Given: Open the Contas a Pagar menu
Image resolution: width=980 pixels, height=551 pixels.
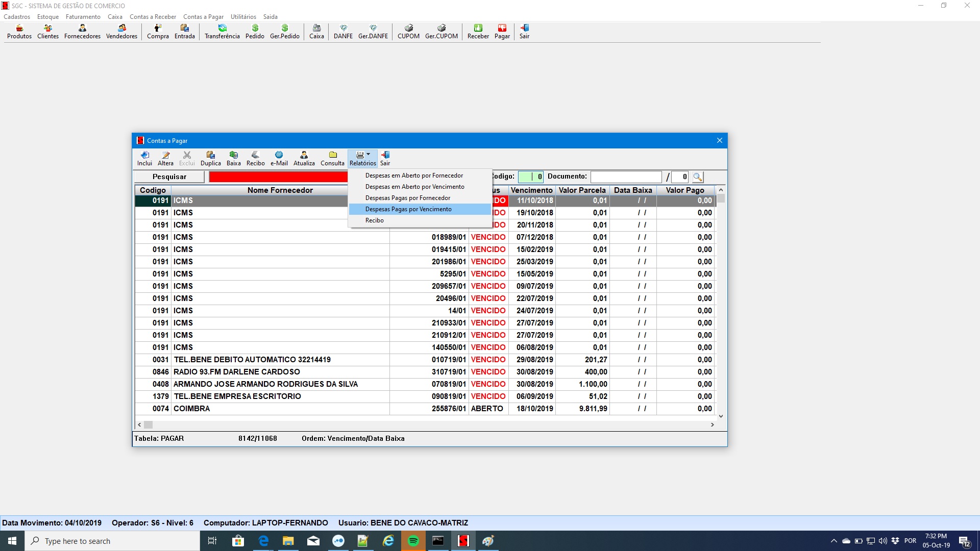Looking at the screenshot, I should 203,17.
